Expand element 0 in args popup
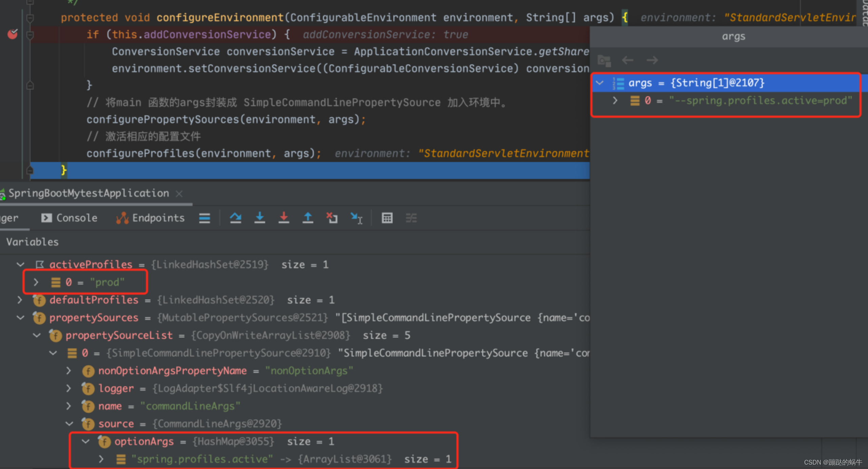This screenshot has width=868, height=469. (615, 101)
